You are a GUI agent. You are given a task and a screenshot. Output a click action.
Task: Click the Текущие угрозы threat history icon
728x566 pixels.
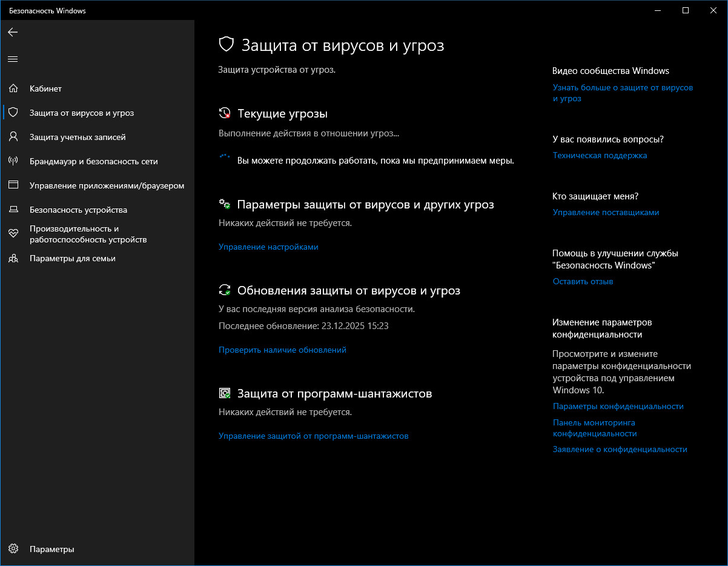(x=225, y=113)
